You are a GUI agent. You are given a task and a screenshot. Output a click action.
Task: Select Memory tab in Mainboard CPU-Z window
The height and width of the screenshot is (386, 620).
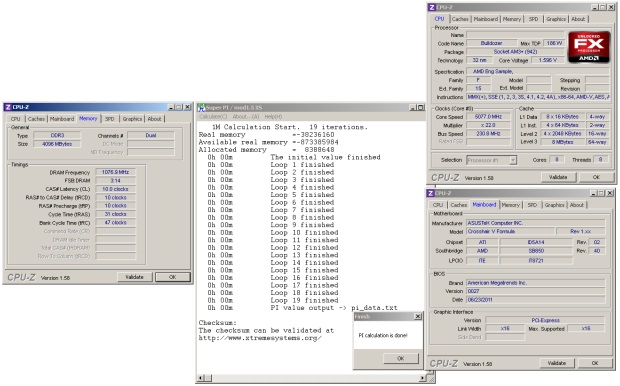click(510, 205)
